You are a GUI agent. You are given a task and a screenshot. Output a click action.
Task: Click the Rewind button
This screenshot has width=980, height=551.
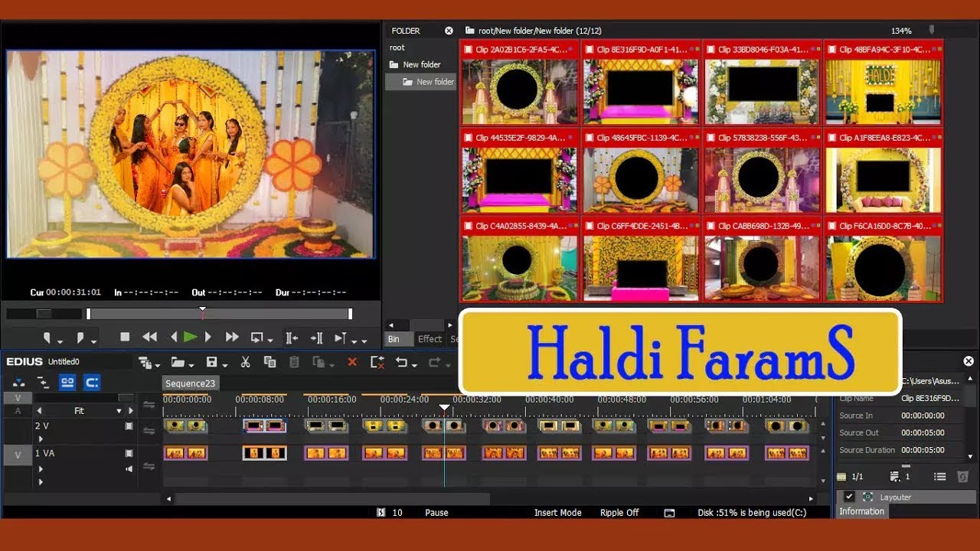tap(150, 337)
